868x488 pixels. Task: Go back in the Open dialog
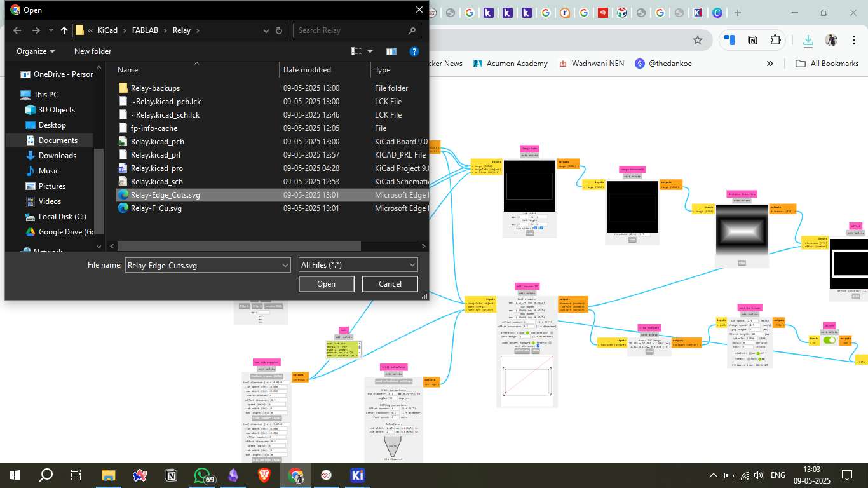point(17,30)
